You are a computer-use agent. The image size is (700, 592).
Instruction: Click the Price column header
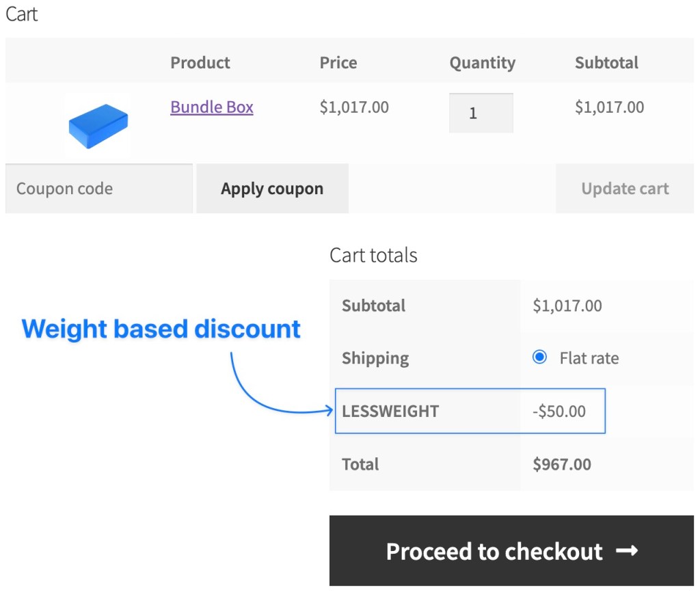pyautogui.click(x=338, y=63)
